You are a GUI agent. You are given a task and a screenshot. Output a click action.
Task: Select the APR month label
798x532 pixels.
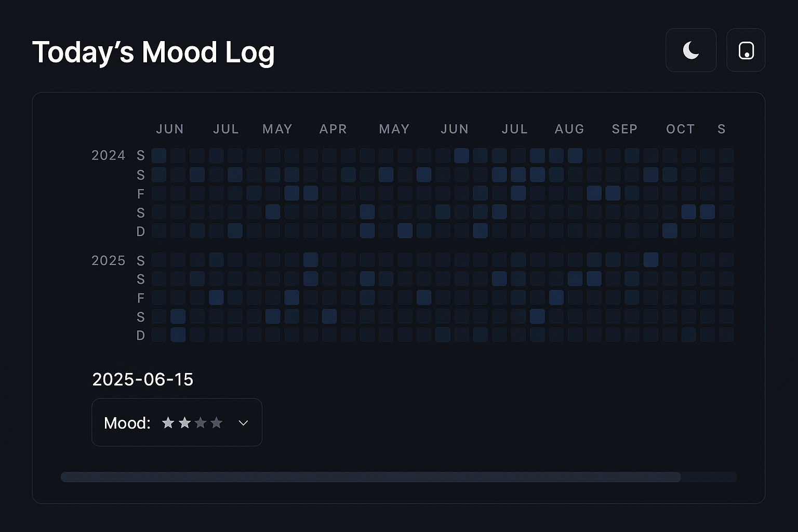[x=333, y=129]
